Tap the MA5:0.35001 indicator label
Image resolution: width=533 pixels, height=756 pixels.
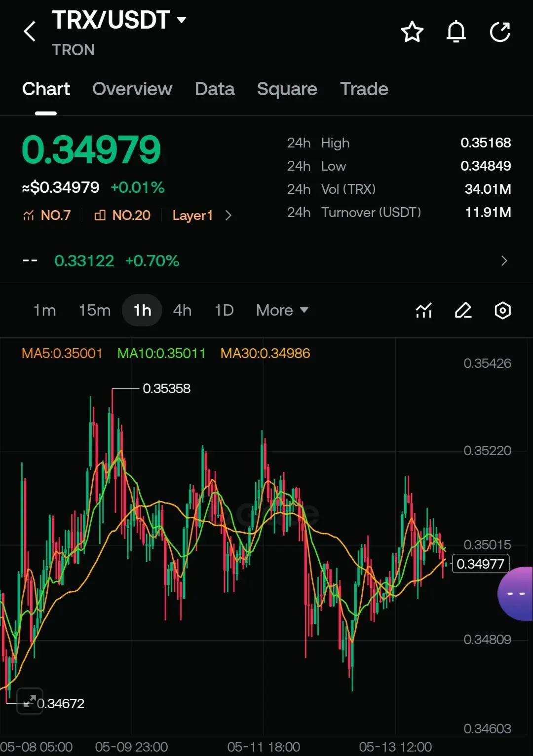click(x=62, y=353)
